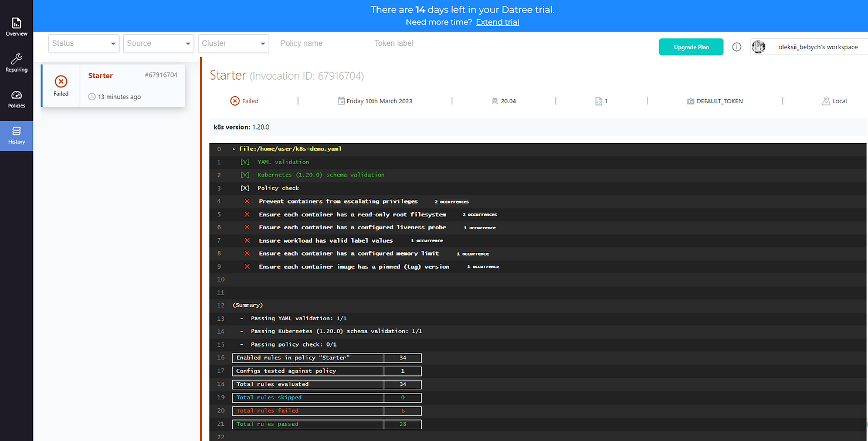Image resolution: width=868 pixels, height=441 pixels.
Task: Click Total rules evaluated cell
Action: [x=308, y=384]
